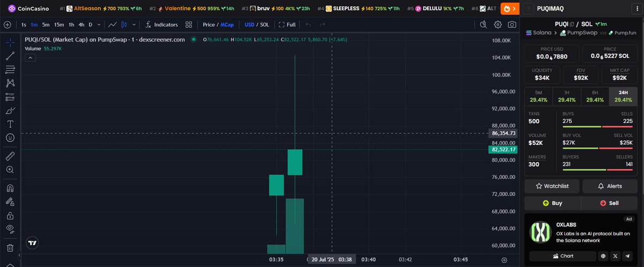Open the emoji icons tool
Image resolution: width=644 pixels, height=267 pixels.
click(10, 138)
